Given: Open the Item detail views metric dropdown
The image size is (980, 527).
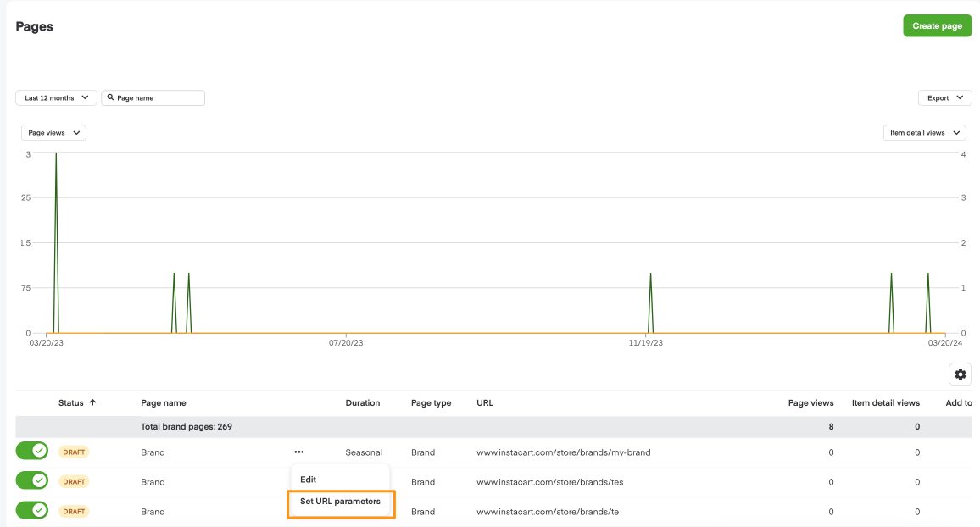Looking at the screenshot, I should [924, 132].
